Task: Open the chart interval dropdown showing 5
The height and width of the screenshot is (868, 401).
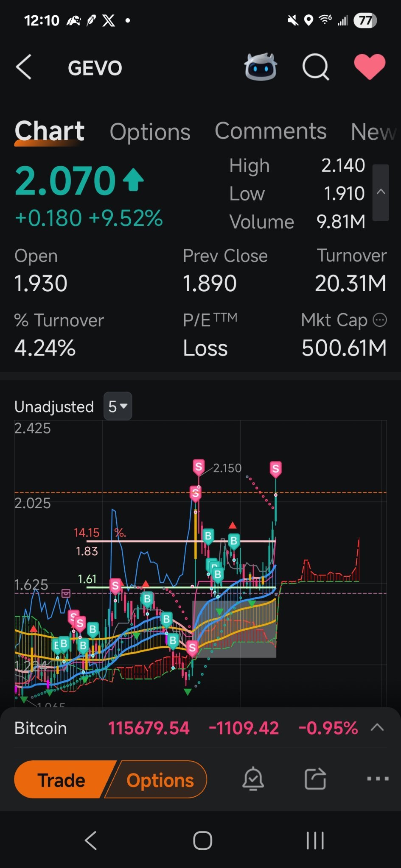Action: [118, 406]
